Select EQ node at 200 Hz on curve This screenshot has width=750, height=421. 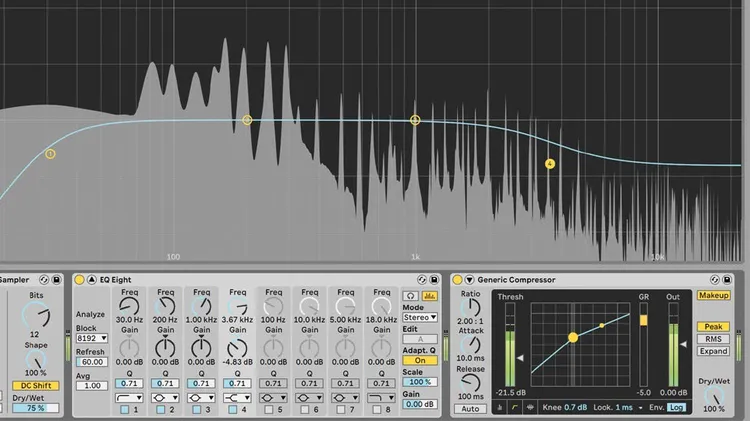[247, 120]
